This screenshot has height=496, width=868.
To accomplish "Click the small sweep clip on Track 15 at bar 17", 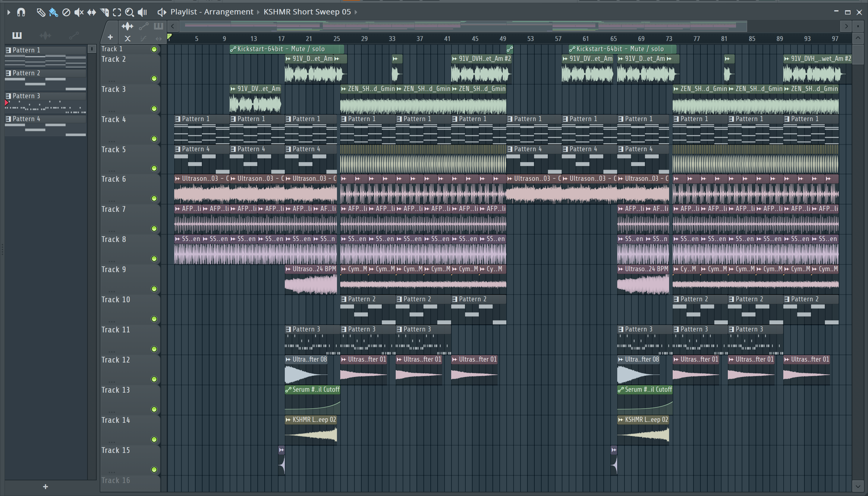I will [x=281, y=460].
